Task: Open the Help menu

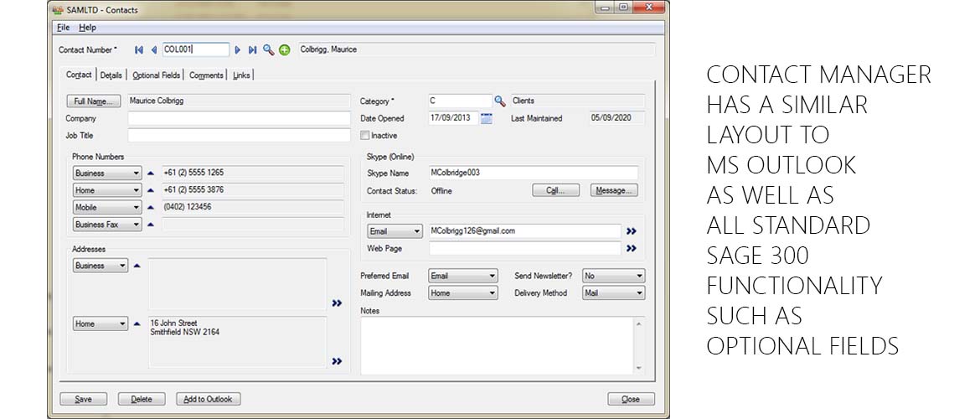Action: (87, 28)
